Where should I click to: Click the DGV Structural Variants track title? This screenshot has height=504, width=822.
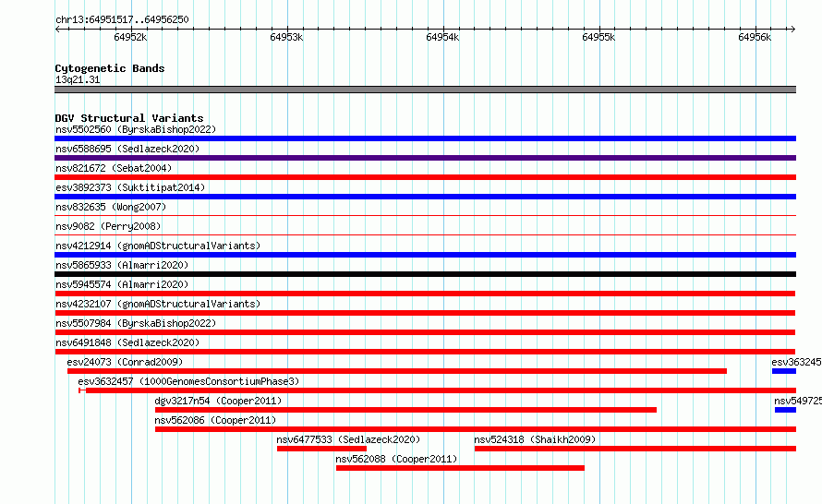tap(129, 118)
